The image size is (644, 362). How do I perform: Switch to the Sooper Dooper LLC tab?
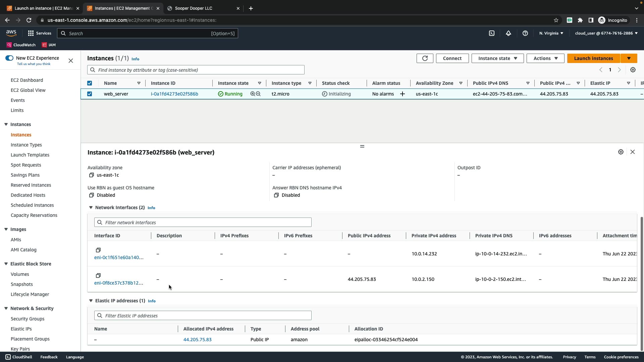[194, 8]
